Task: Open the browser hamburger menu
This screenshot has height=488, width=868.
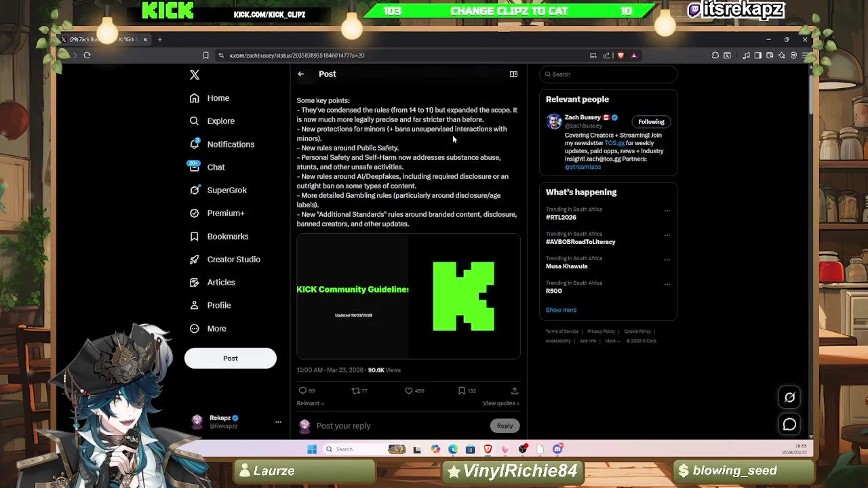Action: 805,56
